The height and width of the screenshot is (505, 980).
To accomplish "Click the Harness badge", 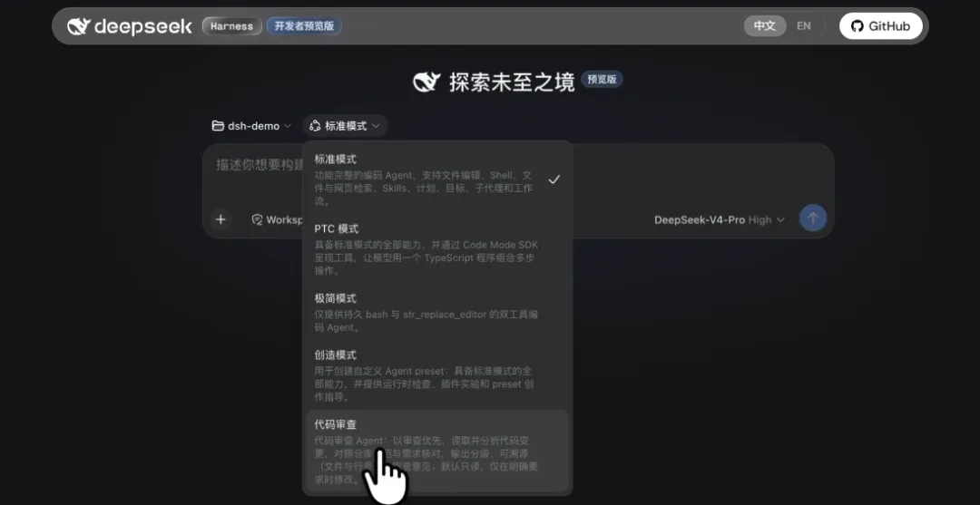I will point(232,26).
